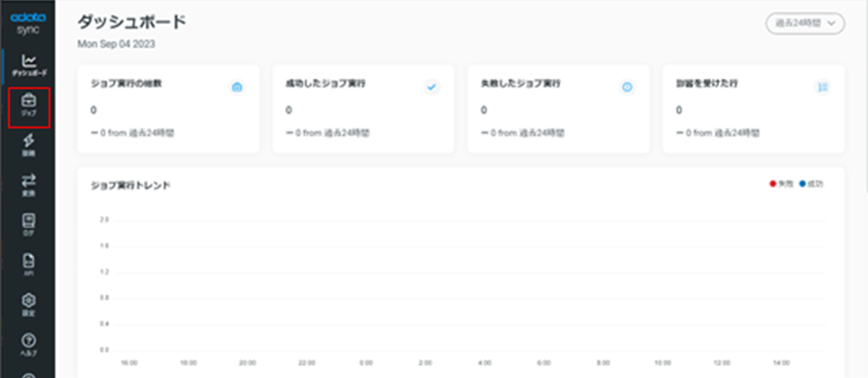This screenshot has height=378, width=868.
Task: Click the 12:00 x-axis label
Action: (x=722, y=363)
